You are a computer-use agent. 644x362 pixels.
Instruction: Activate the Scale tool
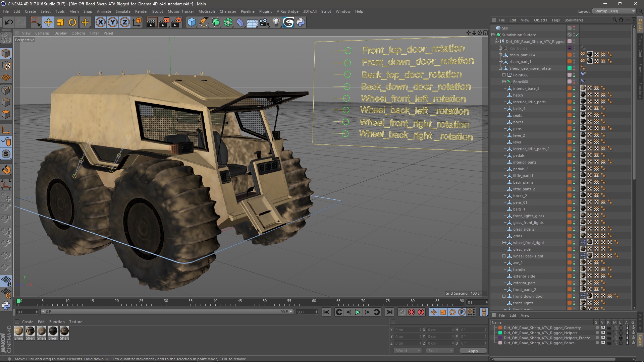[60, 22]
